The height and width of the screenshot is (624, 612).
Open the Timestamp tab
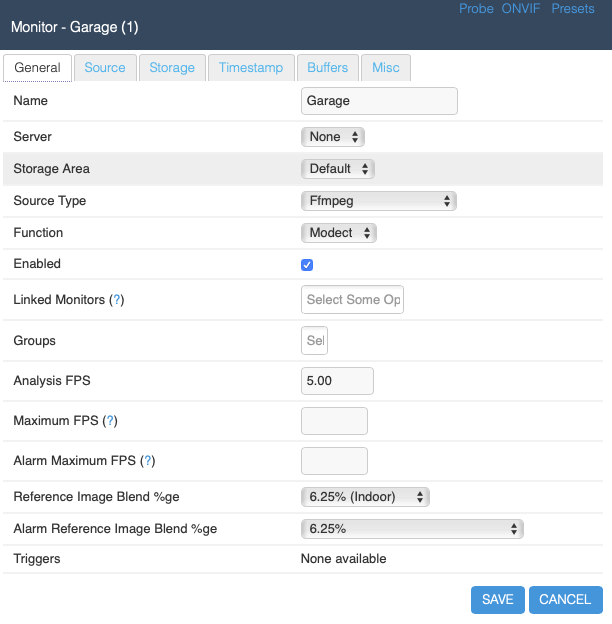click(x=251, y=68)
